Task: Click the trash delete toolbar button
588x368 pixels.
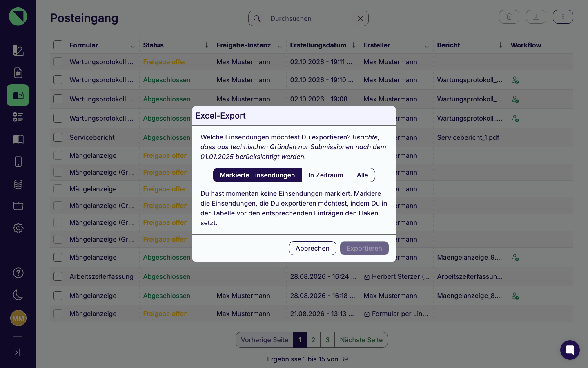Action: [509, 17]
